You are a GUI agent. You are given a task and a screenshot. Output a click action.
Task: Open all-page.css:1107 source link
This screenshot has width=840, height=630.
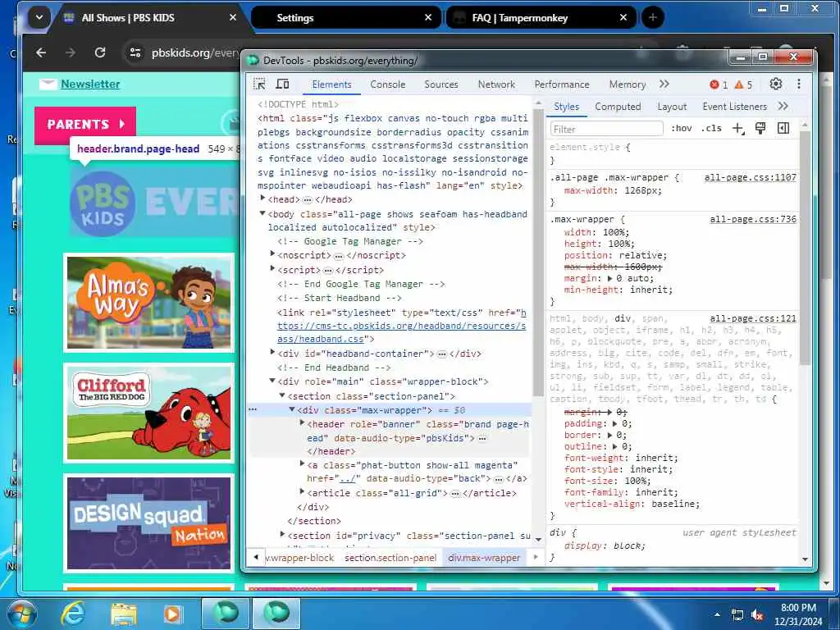(750, 177)
